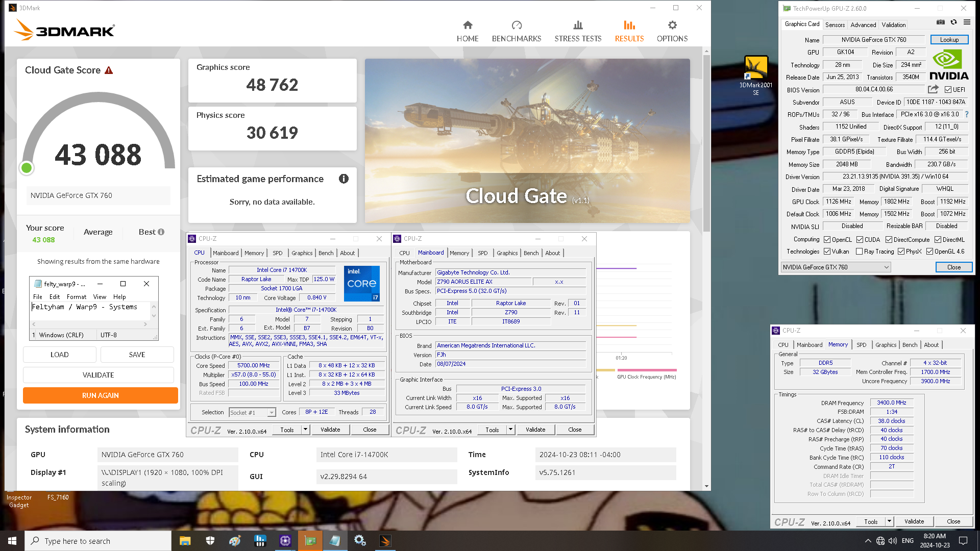Image resolution: width=980 pixels, height=551 pixels.
Task: Click the SAVE button in 3DMark
Action: 137,355
